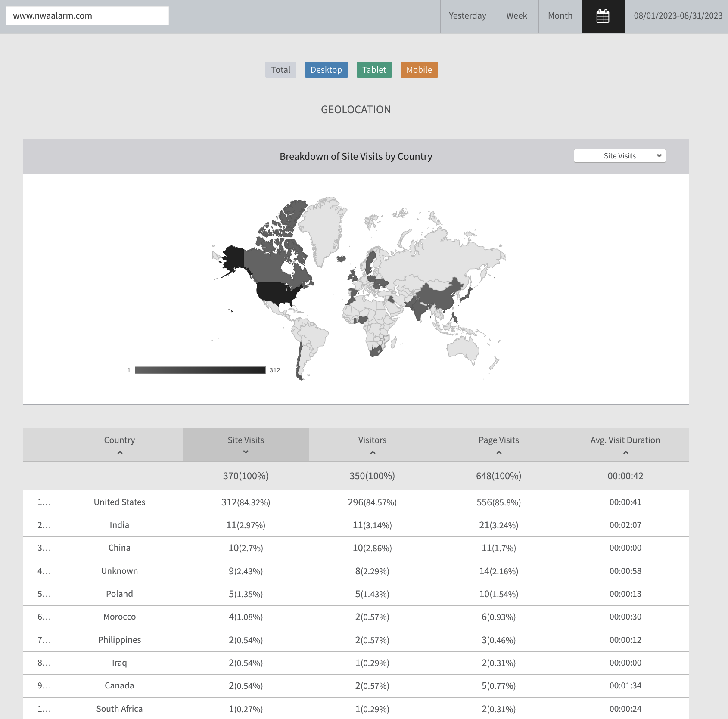Screen dimensions: 728x719
Task: Open the Site Visits metric dropdown
Action: click(x=619, y=156)
